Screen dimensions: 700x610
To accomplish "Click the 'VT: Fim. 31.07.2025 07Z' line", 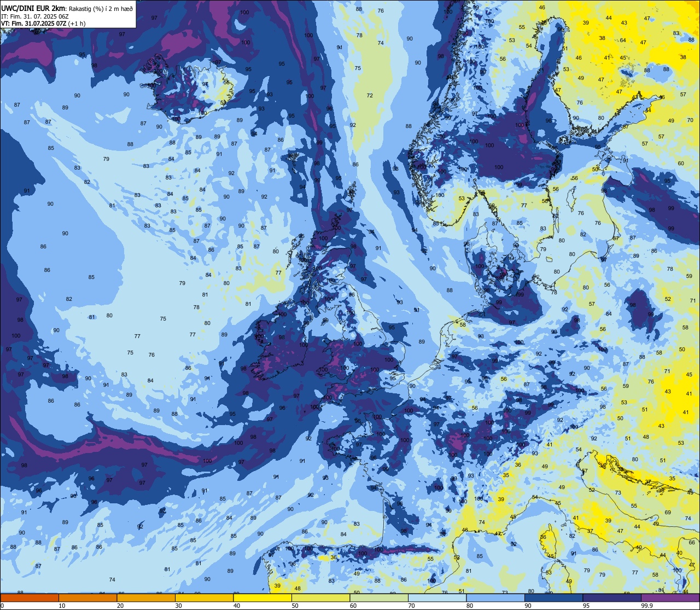I will [x=34, y=23].
